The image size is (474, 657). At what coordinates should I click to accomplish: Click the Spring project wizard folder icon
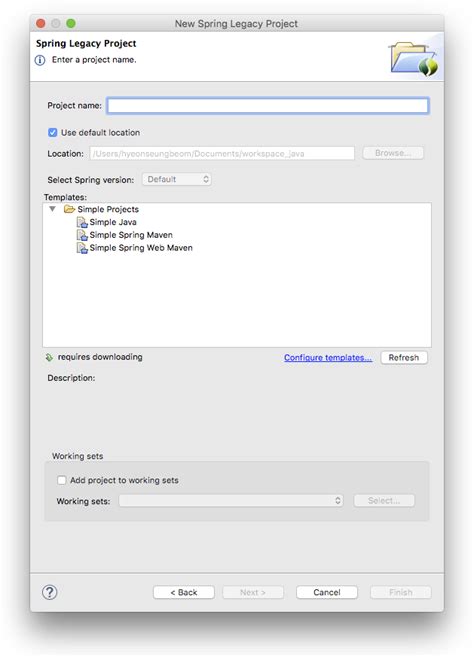[x=414, y=59]
